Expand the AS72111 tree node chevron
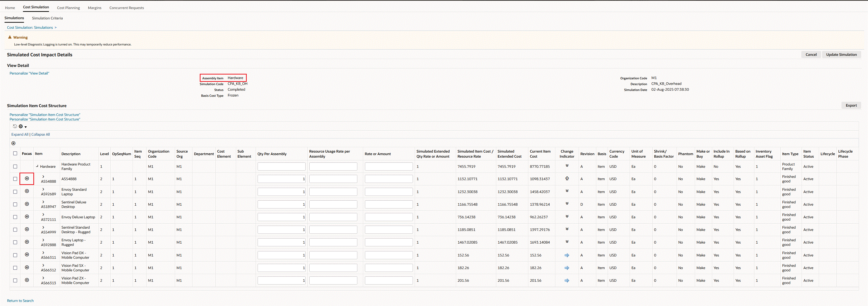The height and width of the screenshot is (306, 868). coord(43,215)
